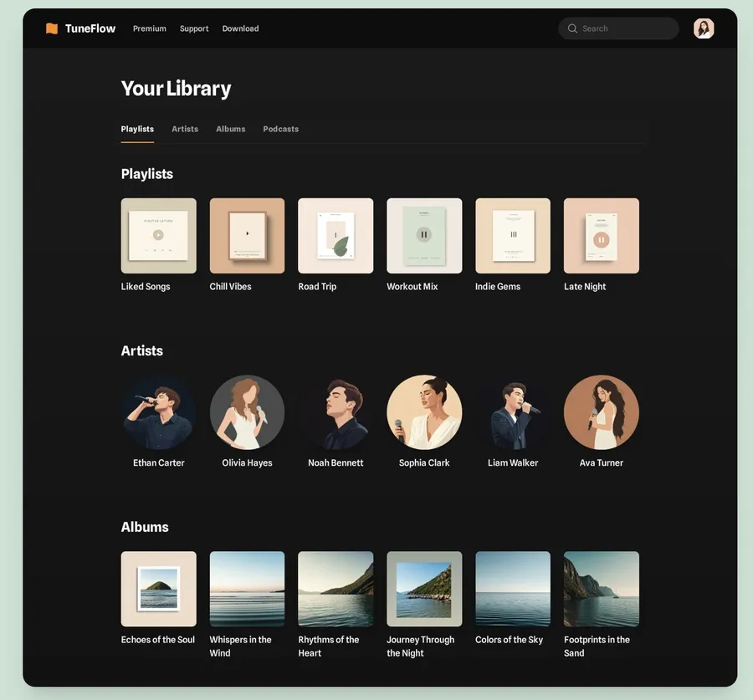
Task: Open Ethan Carter artist picture
Action: (x=158, y=412)
